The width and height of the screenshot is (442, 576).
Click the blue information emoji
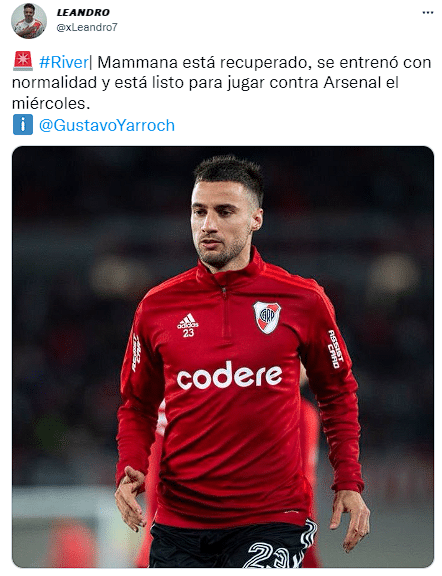(23, 125)
